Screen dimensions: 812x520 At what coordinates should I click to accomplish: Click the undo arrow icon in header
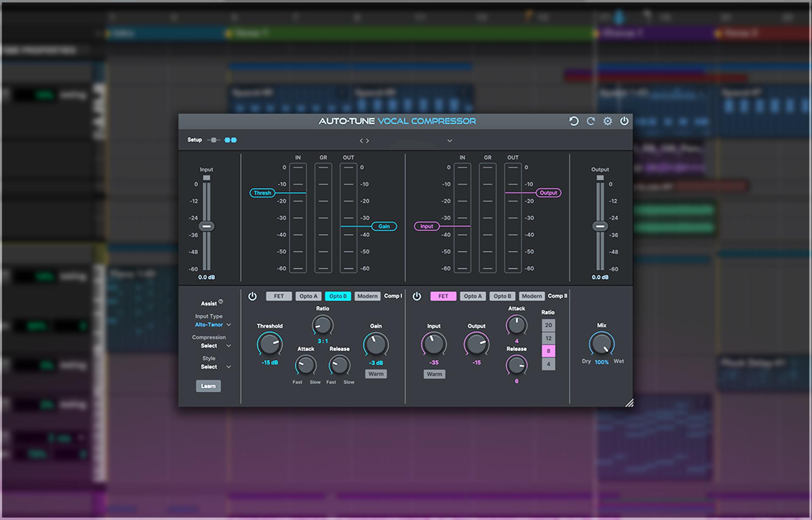pos(573,121)
